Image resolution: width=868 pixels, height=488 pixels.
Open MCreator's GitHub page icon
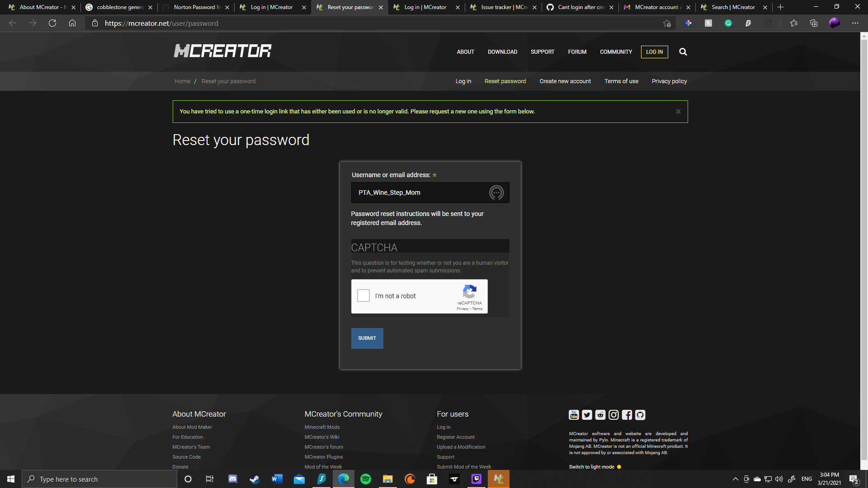click(x=640, y=415)
